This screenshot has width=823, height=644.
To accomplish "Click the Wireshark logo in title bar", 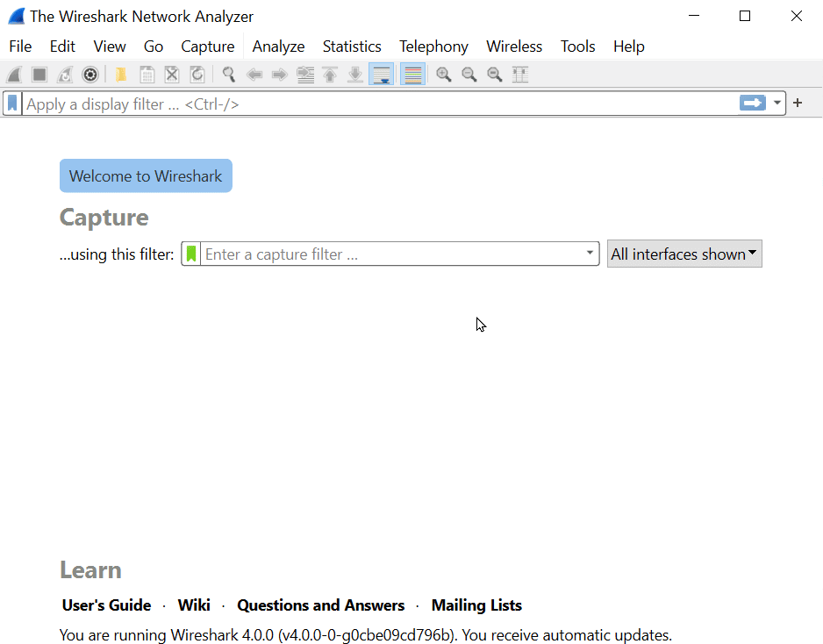I will pos(17,17).
